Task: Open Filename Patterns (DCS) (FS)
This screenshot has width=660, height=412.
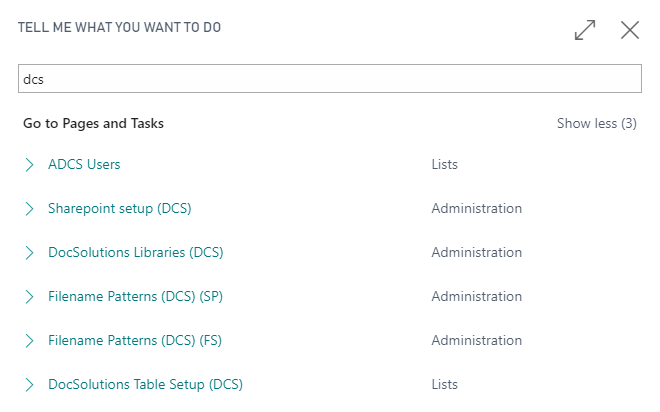Action: 135,341
